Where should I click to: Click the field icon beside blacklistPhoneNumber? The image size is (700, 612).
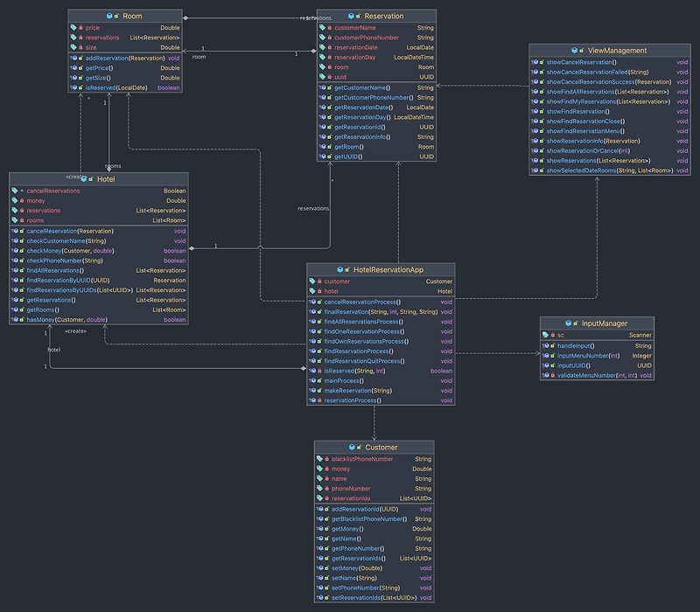(319, 459)
